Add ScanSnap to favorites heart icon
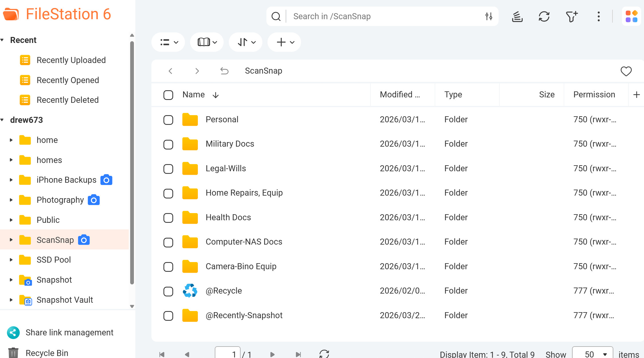 (626, 71)
